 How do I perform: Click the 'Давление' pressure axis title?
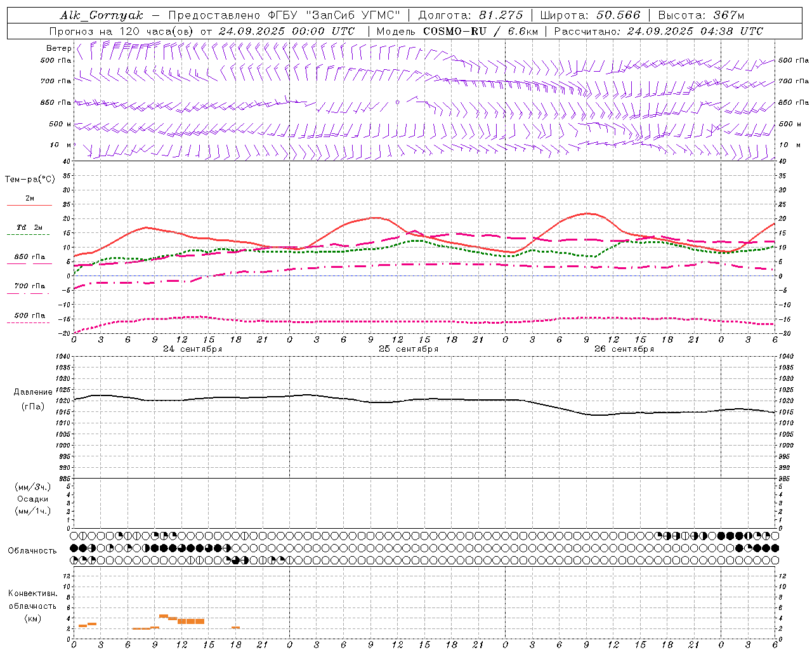click(x=33, y=392)
